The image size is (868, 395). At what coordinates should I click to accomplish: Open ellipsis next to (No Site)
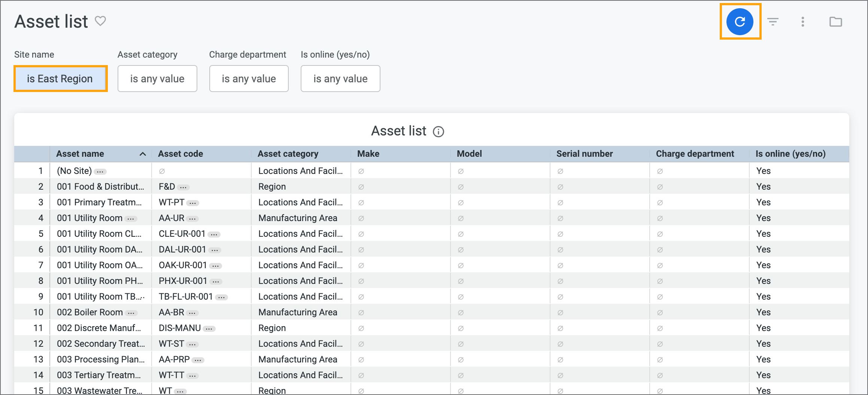coord(100,172)
